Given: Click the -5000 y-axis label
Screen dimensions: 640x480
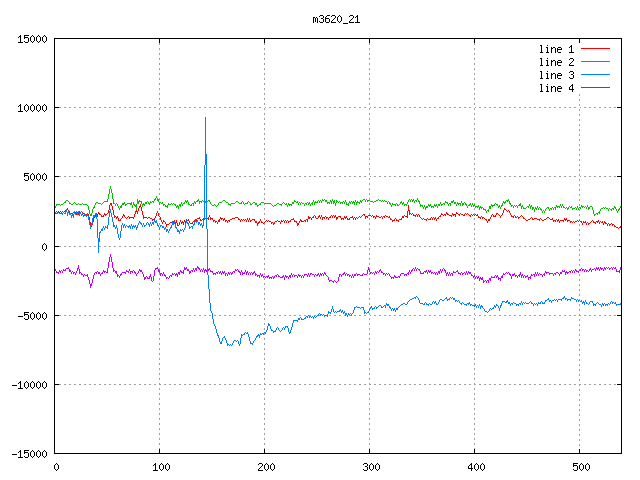Looking at the screenshot, I should click(32, 315).
